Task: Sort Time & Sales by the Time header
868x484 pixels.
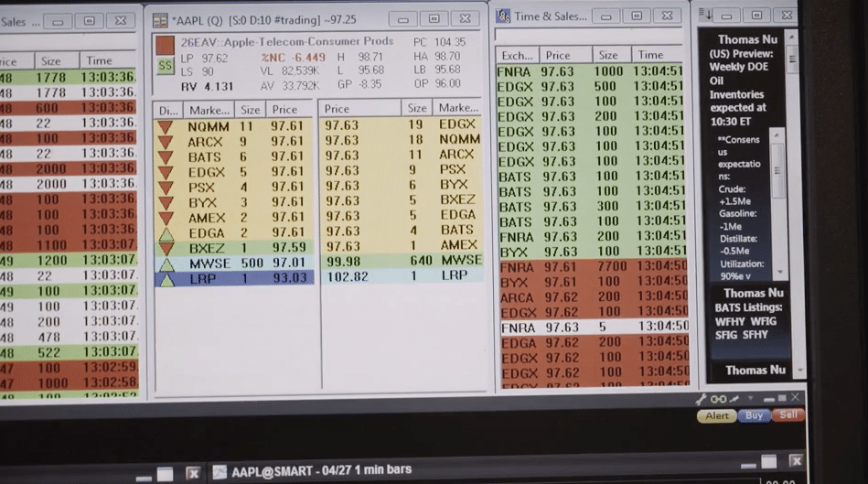Action: (x=659, y=55)
